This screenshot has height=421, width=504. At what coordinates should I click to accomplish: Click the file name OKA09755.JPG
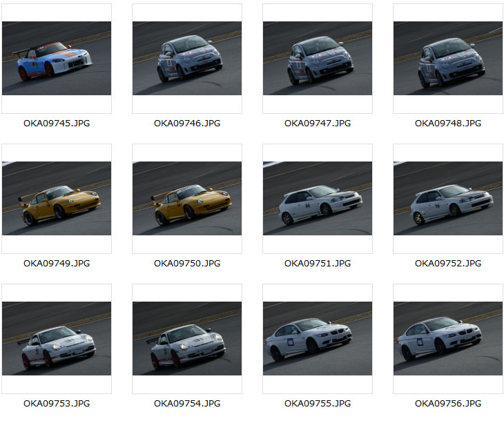318,404
